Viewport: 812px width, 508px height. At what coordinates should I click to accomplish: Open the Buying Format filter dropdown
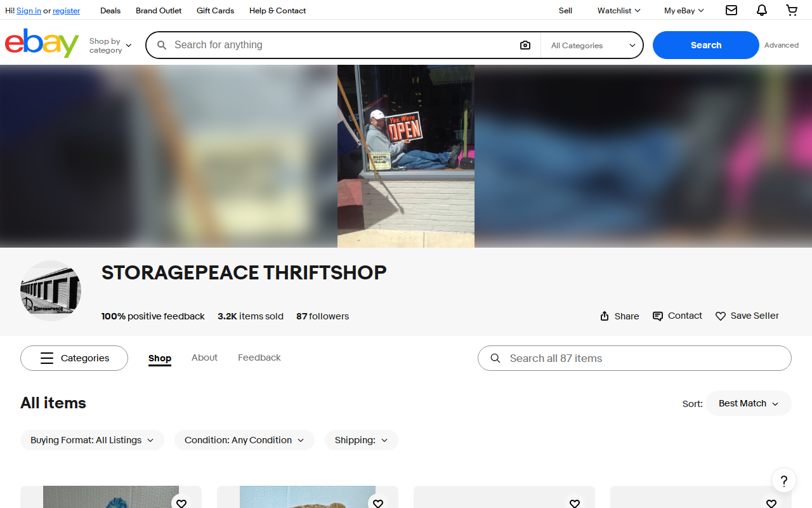[92, 440]
